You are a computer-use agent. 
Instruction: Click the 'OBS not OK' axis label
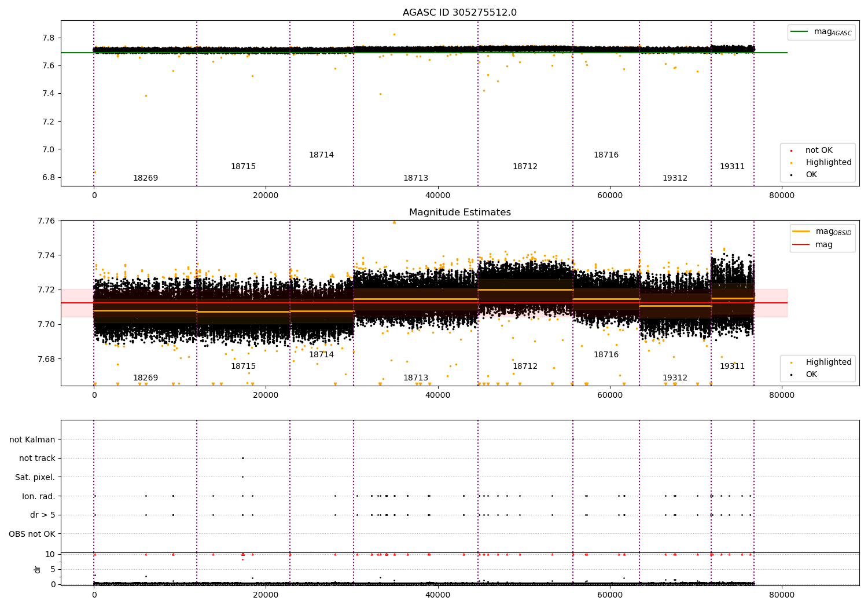[32, 534]
